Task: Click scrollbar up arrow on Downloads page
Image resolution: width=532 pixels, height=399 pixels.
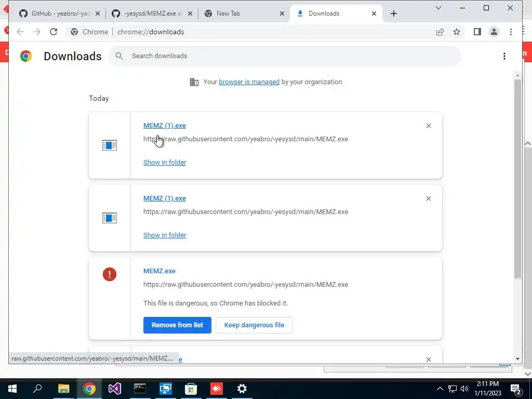Action: pyautogui.click(x=517, y=75)
